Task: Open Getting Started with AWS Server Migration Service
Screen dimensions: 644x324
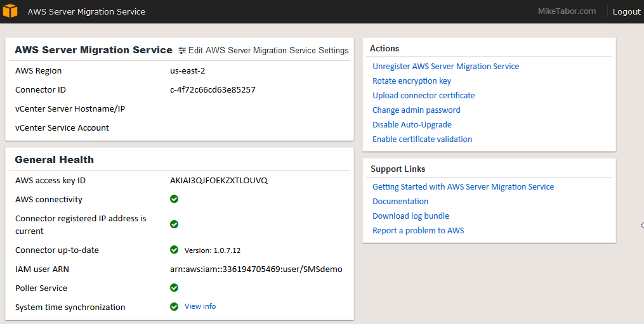Action: 463,187
